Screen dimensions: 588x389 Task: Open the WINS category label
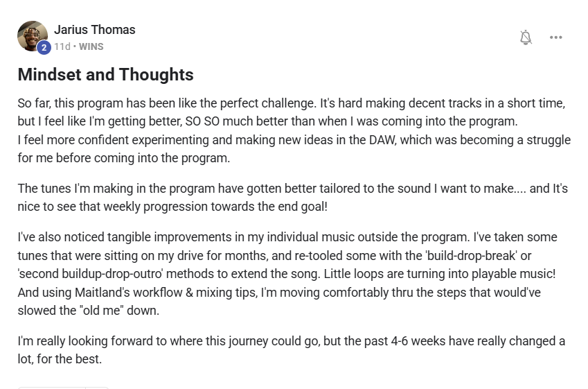click(91, 46)
